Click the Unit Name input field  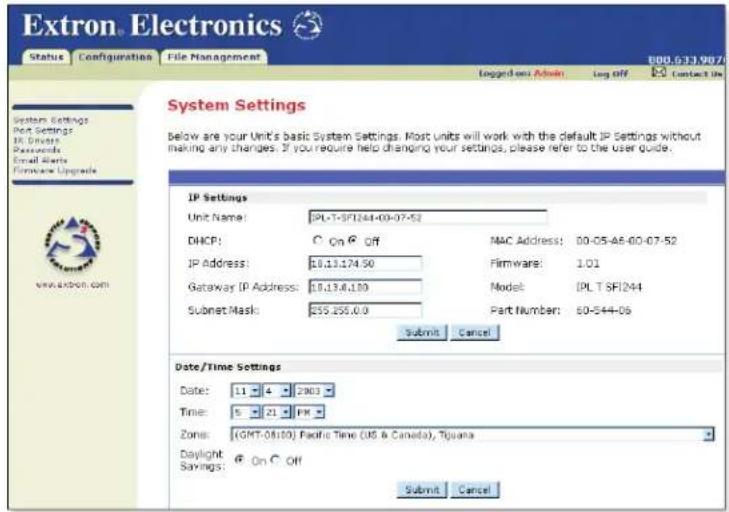coord(428,217)
